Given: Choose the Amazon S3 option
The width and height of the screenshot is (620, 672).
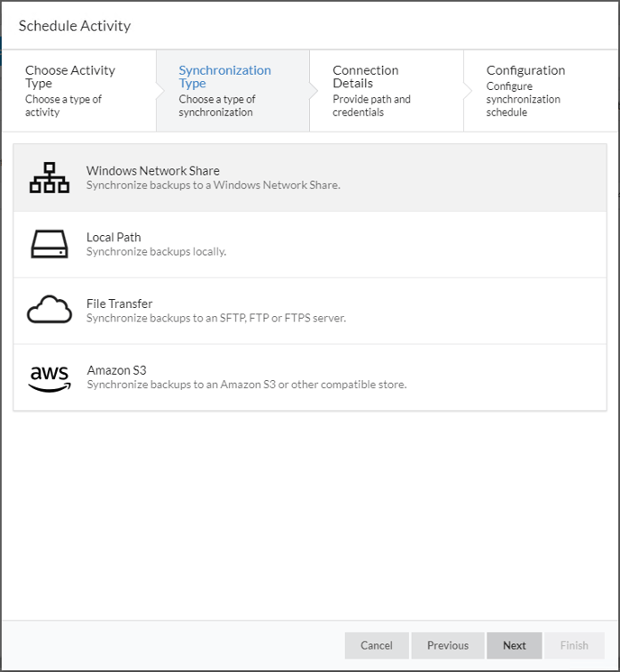Looking at the screenshot, I should click(x=310, y=377).
